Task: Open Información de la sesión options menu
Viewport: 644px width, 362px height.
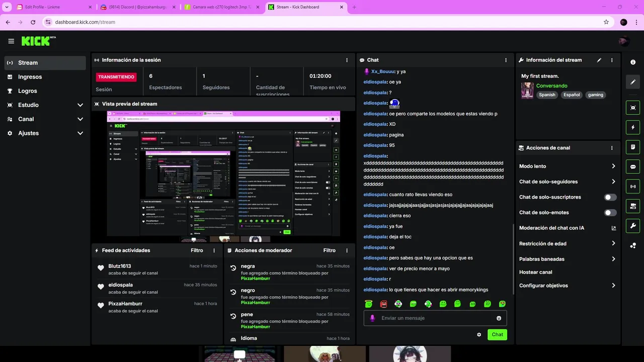Action: [x=347, y=60]
